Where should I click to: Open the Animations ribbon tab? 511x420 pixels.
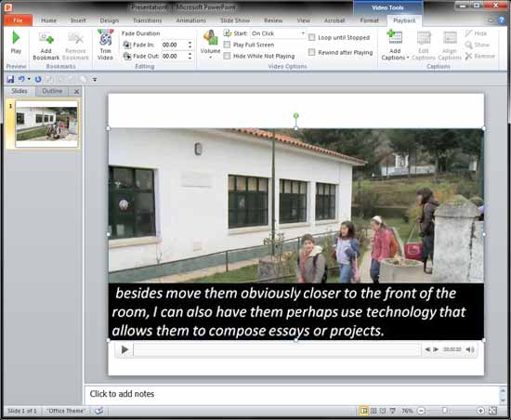(191, 20)
